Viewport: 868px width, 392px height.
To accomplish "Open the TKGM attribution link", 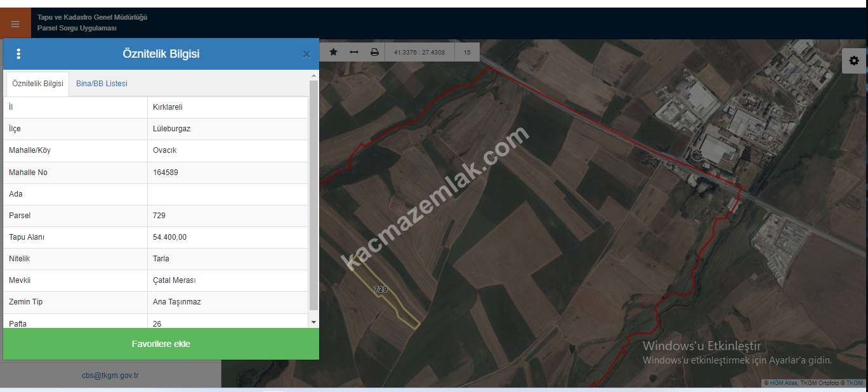I will 854,383.
